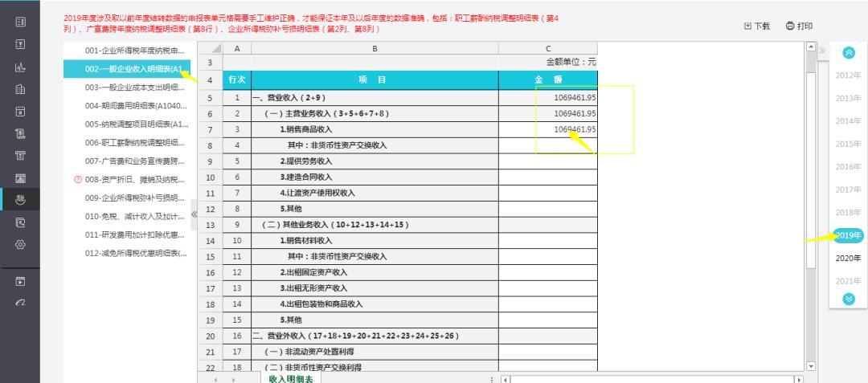Select the active tax-filing sidebar icon

[x=20, y=199]
